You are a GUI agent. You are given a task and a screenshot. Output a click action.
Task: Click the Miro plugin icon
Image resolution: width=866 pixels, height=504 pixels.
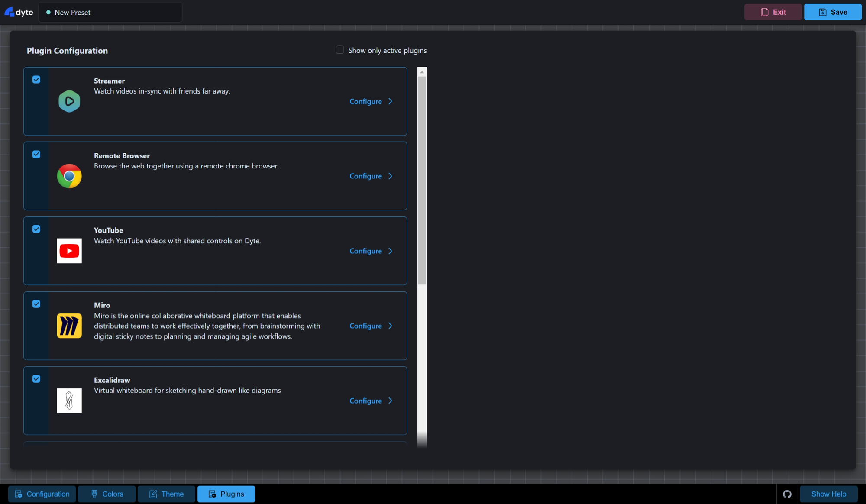click(69, 326)
